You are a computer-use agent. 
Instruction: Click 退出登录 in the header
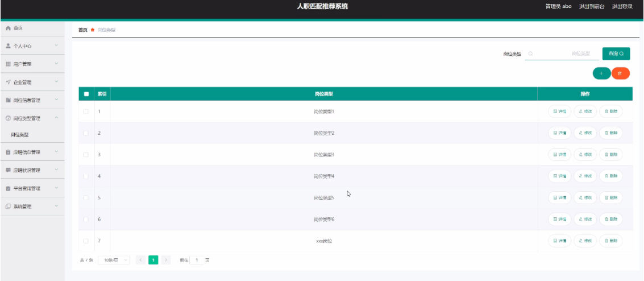pyautogui.click(x=622, y=7)
